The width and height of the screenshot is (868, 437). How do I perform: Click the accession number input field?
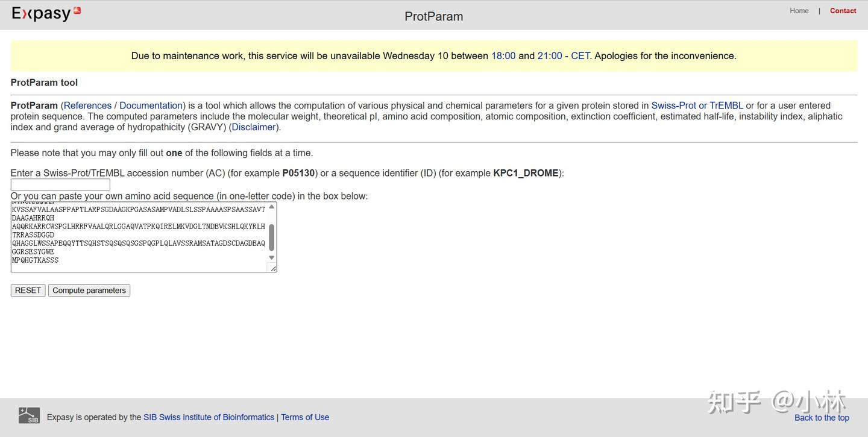[x=60, y=184]
